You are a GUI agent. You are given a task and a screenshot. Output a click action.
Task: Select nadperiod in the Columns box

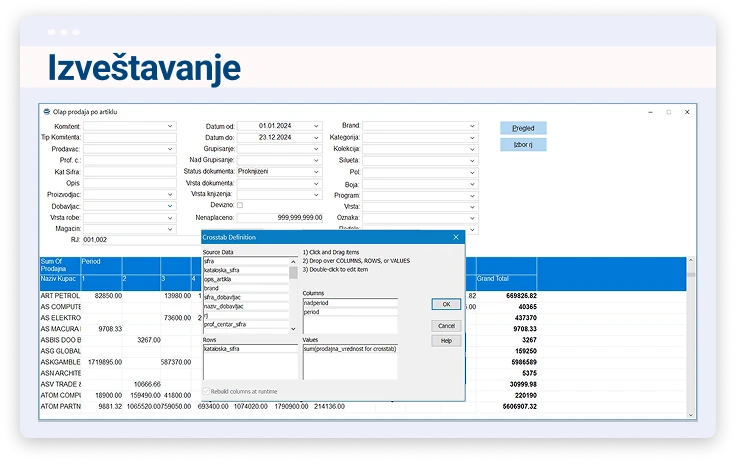tap(335, 302)
